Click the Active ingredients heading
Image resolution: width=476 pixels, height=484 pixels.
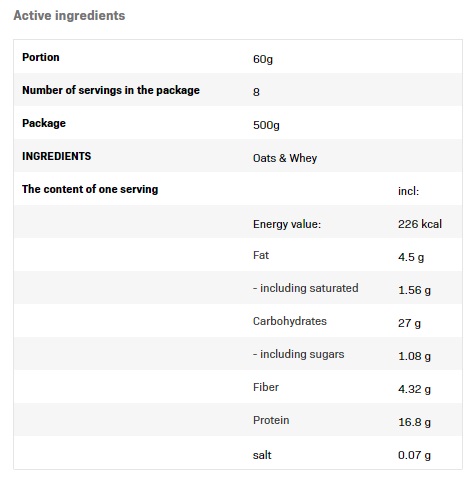click(69, 16)
